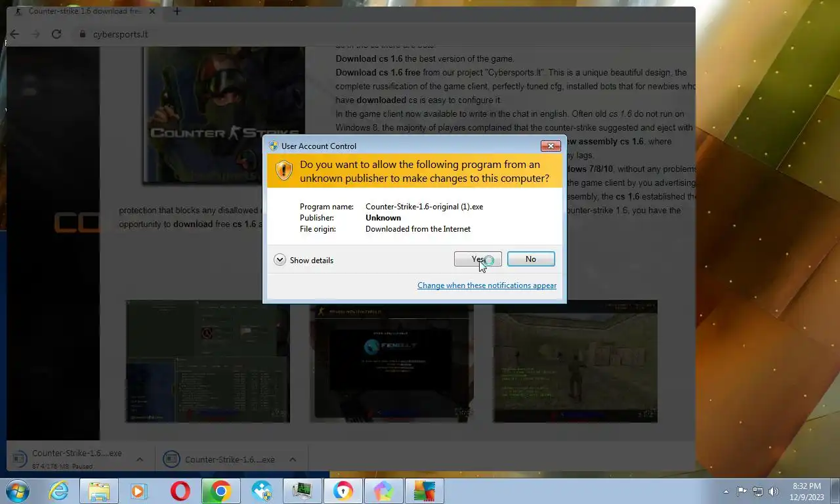The width and height of the screenshot is (840, 504).
Task: Click the program name Counter-Strike-1.6-original (1).exe
Action: click(424, 207)
